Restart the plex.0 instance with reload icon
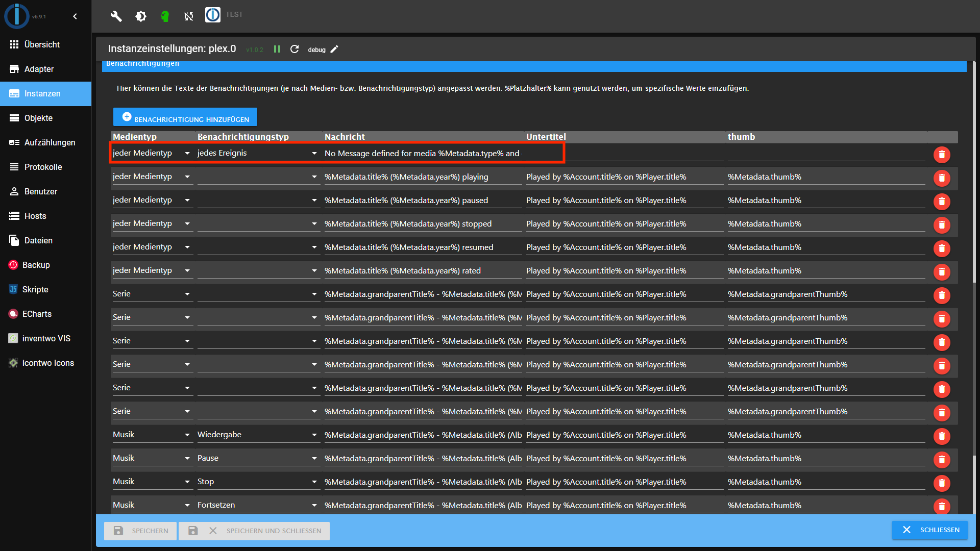The height and width of the screenshot is (551, 980). (x=295, y=49)
